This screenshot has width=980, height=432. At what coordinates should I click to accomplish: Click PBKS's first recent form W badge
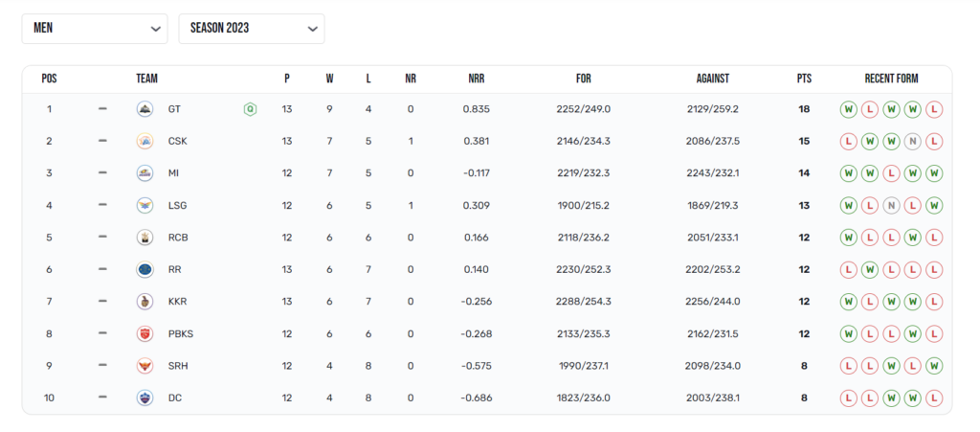[848, 334]
